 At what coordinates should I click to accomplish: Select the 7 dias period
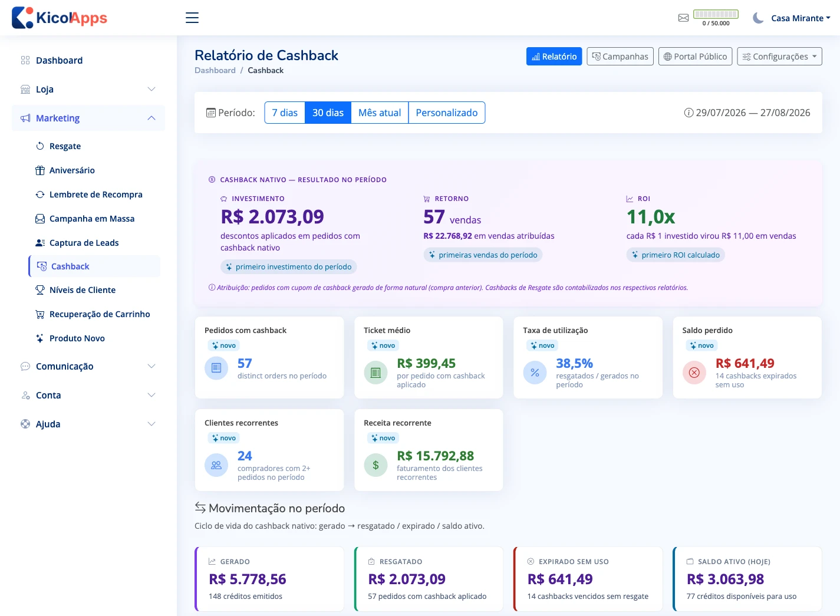click(285, 113)
